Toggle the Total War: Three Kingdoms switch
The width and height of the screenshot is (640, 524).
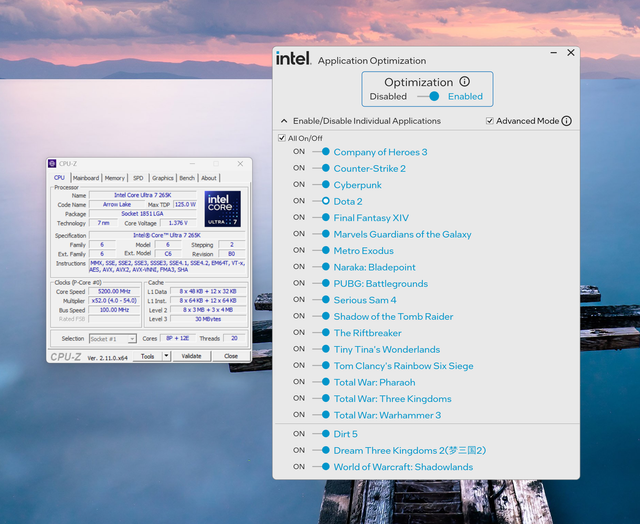pos(321,398)
